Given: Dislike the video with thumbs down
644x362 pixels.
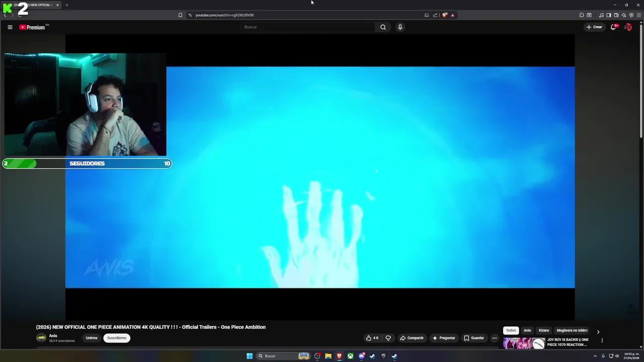Looking at the screenshot, I should (388, 338).
